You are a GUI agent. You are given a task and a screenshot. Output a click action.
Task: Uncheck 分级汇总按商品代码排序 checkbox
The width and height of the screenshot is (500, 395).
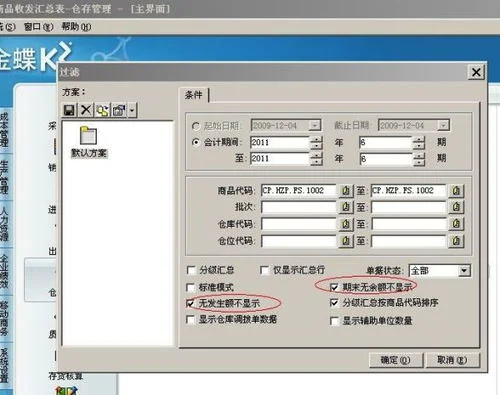coord(334,303)
